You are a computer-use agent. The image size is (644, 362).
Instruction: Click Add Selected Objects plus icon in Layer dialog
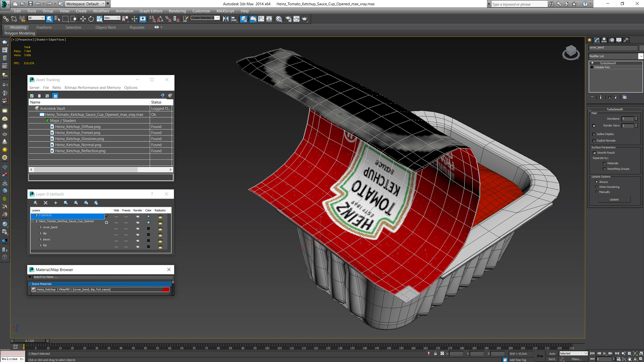(x=56, y=203)
